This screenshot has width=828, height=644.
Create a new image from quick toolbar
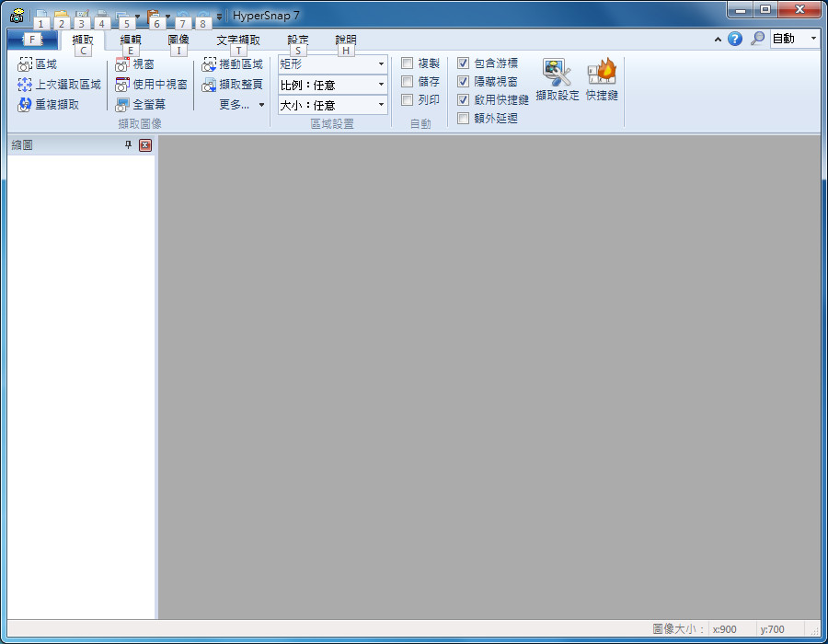tap(41, 15)
